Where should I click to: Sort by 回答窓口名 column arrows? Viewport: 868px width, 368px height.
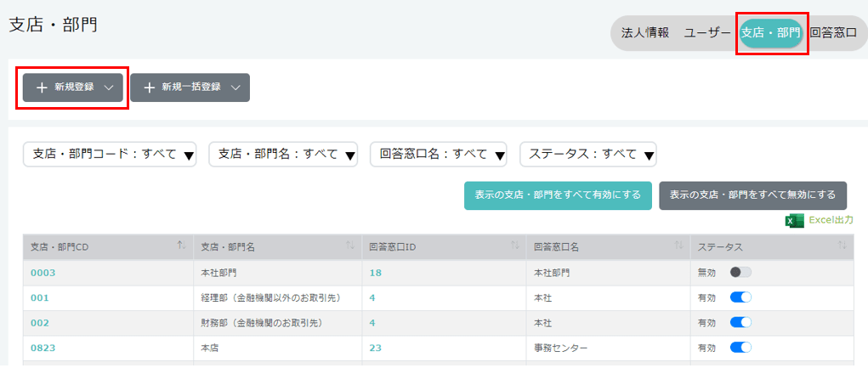[x=680, y=246]
